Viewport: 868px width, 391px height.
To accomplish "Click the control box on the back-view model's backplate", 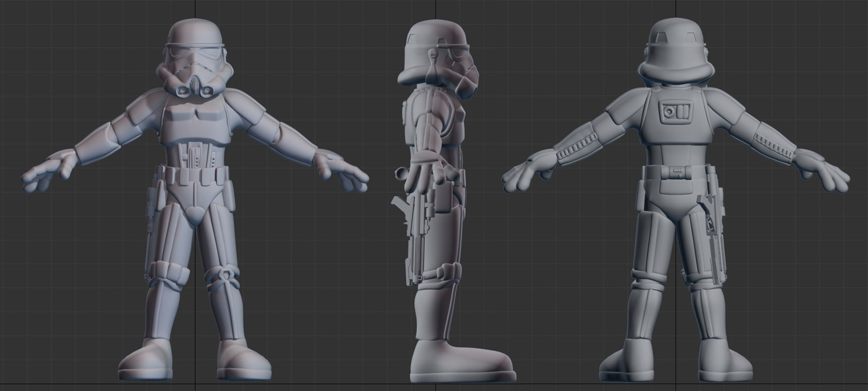I will [675, 112].
